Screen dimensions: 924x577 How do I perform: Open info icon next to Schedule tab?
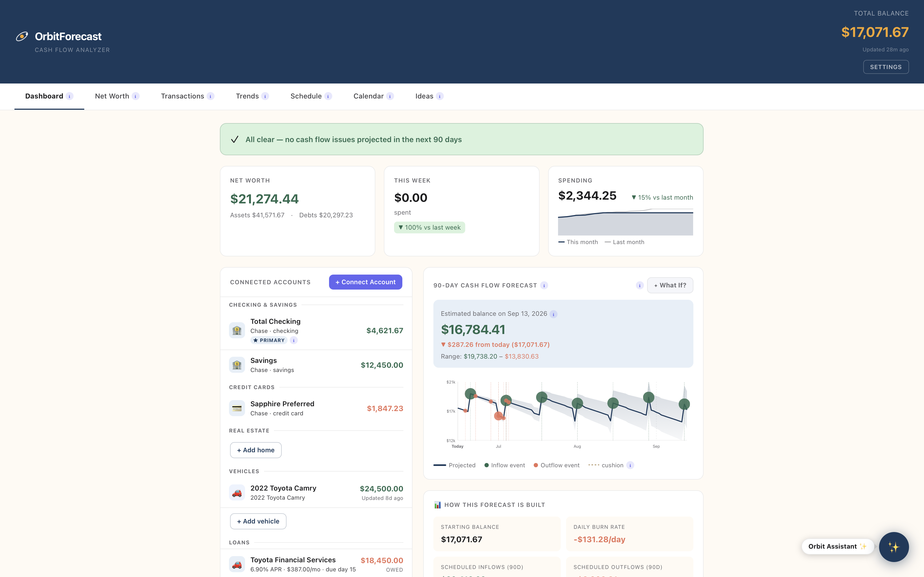[328, 96]
